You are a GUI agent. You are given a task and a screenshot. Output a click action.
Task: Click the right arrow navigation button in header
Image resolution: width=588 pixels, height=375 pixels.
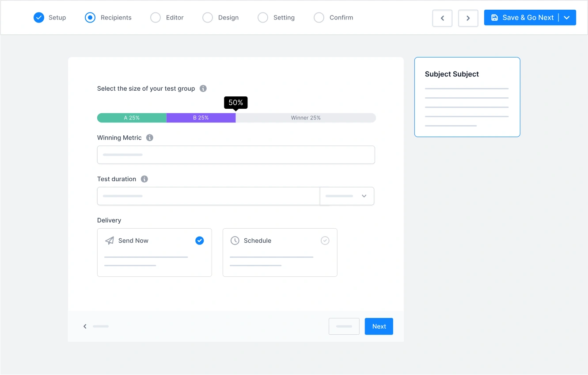coord(468,18)
